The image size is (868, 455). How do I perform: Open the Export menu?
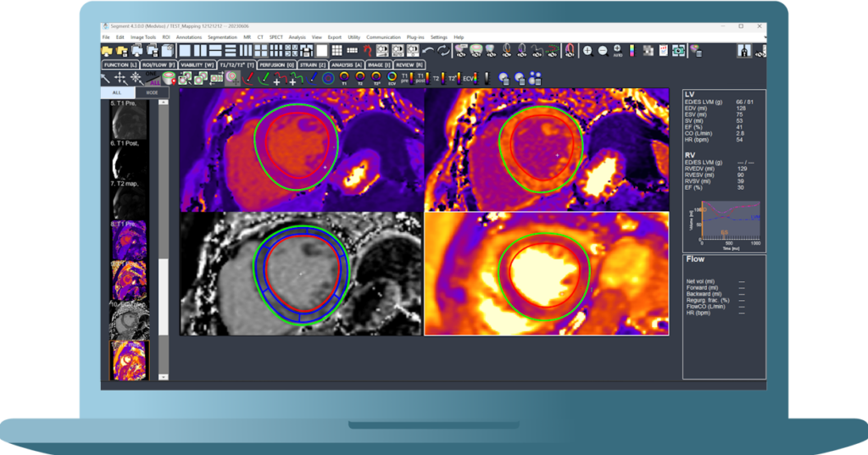[334, 37]
